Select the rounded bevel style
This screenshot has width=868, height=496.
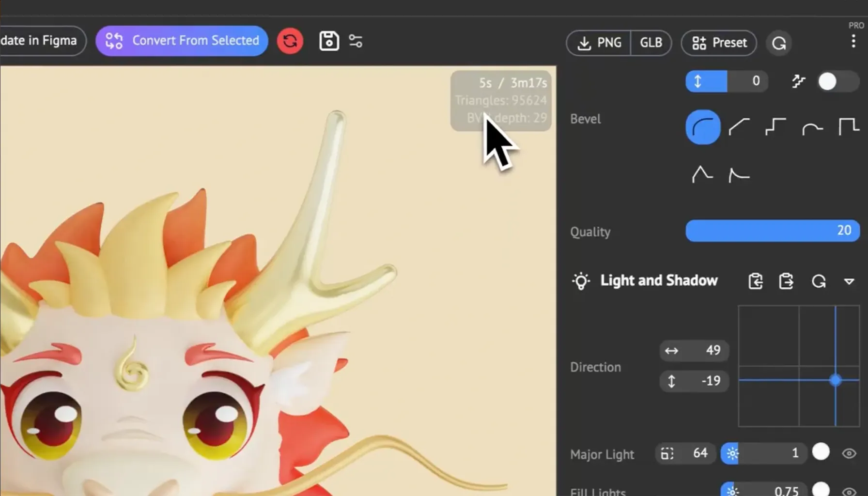703,127
